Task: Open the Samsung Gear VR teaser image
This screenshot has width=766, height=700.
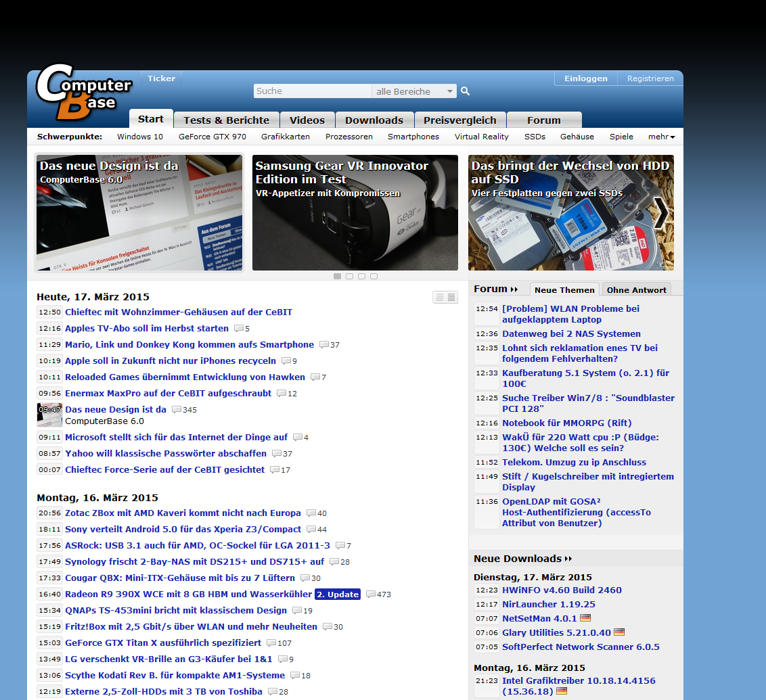Action: (355, 212)
